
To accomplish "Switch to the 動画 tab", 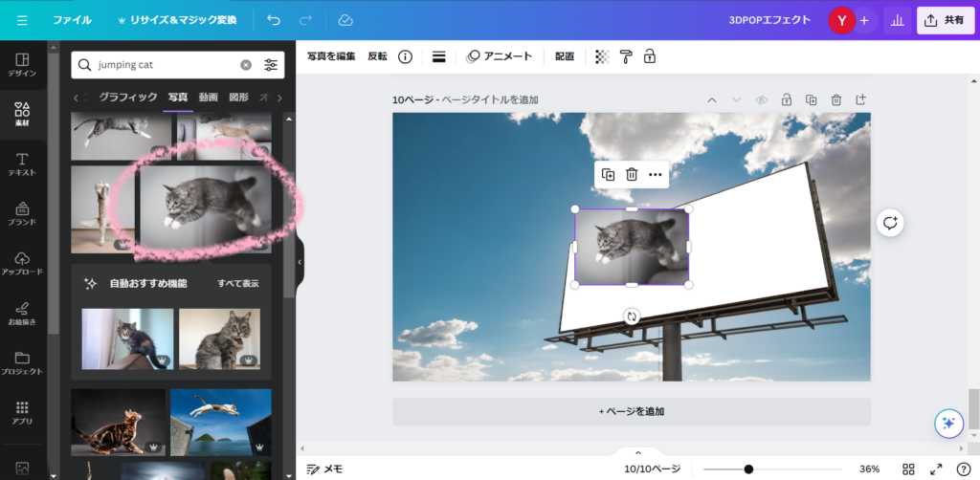I will click(208, 97).
